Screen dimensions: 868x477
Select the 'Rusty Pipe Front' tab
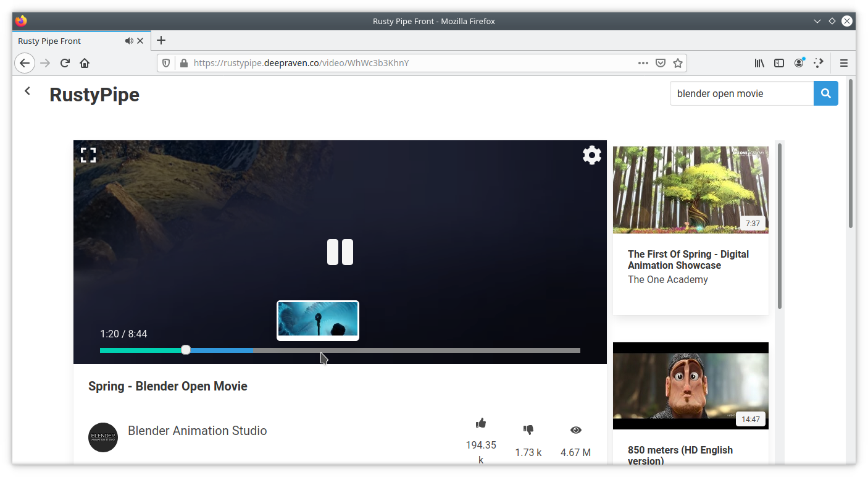click(x=81, y=41)
